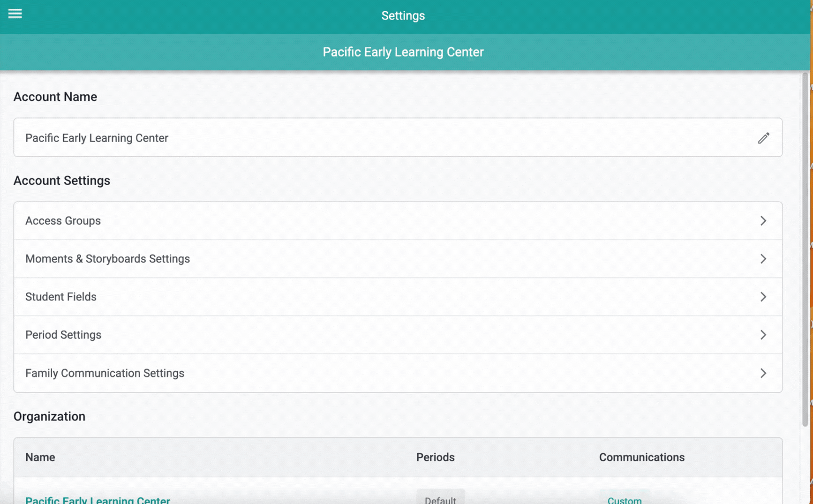Screen dimensions: 813x504
Task: Click the Pacific Early Learning Center organization link
Action: tap(98, 500)
